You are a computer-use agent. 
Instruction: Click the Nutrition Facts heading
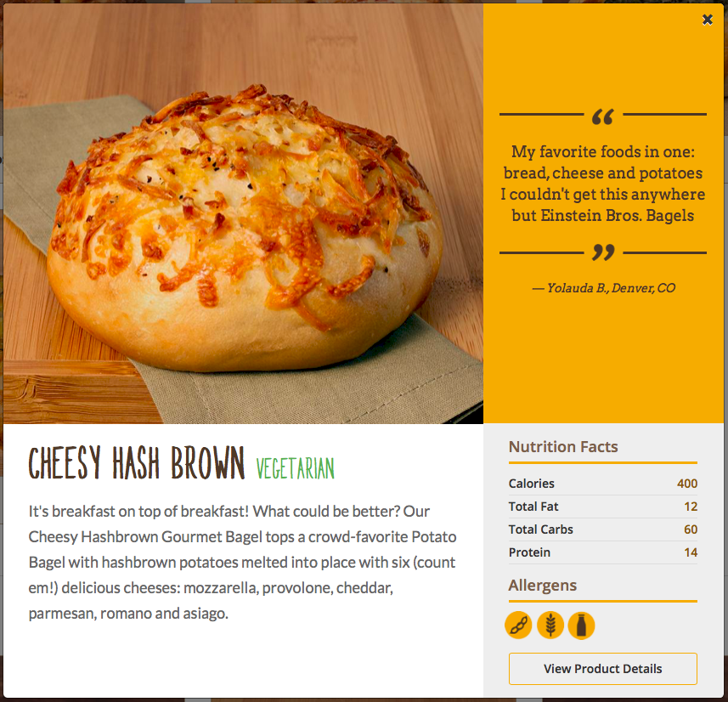(563, 446)
